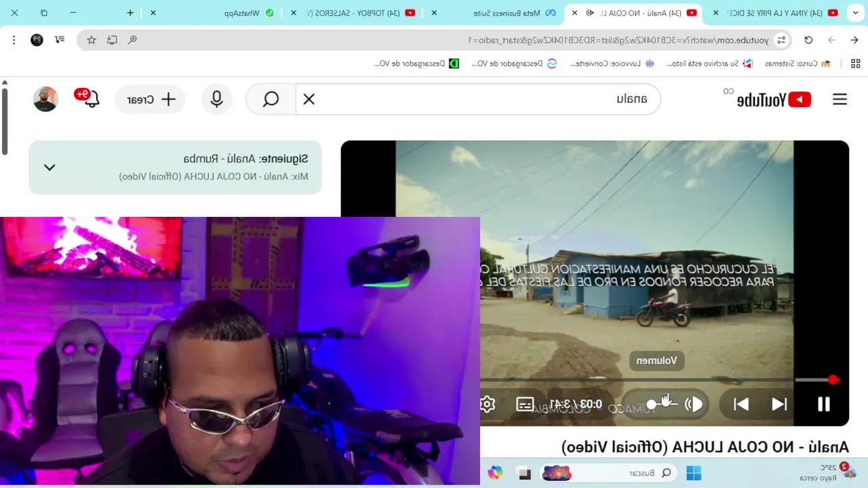Image resolution: width=868 pixels, height=488 pixels.
Task: Close the 'YINA Y LA PIRY' tab
Action: pos(715,13)
